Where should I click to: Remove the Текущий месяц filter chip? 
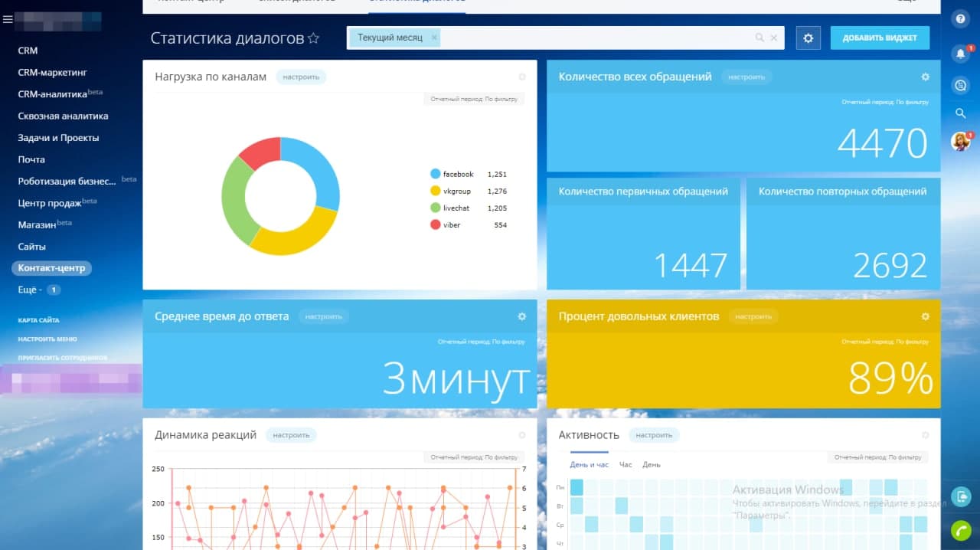click(434, 38)
